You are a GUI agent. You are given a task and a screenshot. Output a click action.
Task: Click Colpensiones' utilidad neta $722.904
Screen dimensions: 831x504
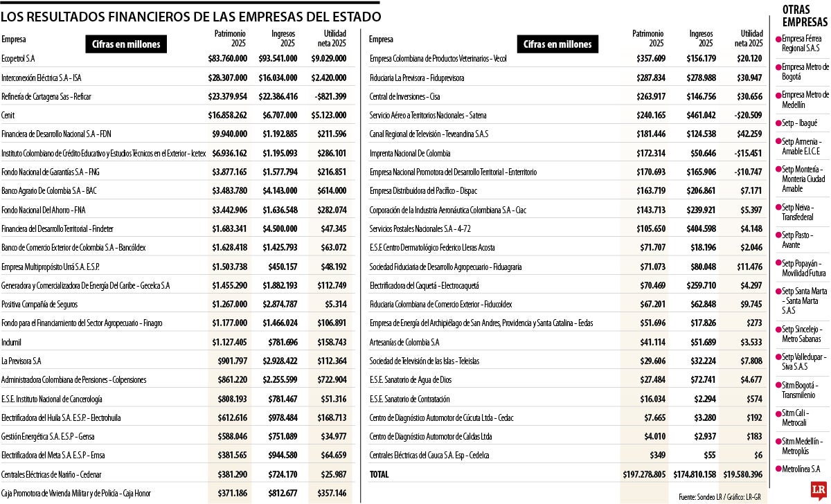tap(332, 379)
